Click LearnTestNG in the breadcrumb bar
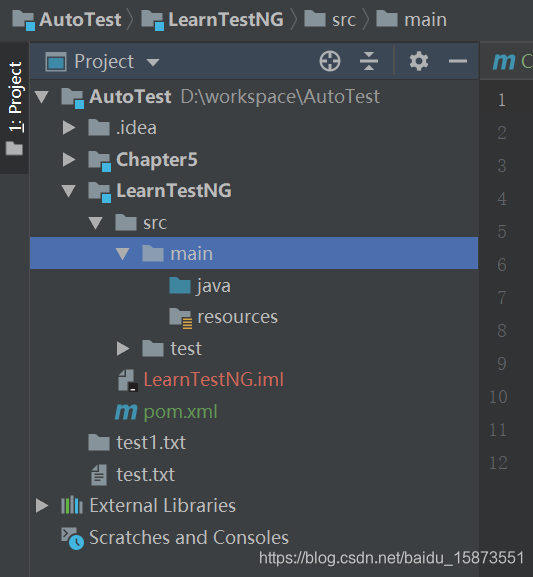533x577 pixels. point(226,20)
